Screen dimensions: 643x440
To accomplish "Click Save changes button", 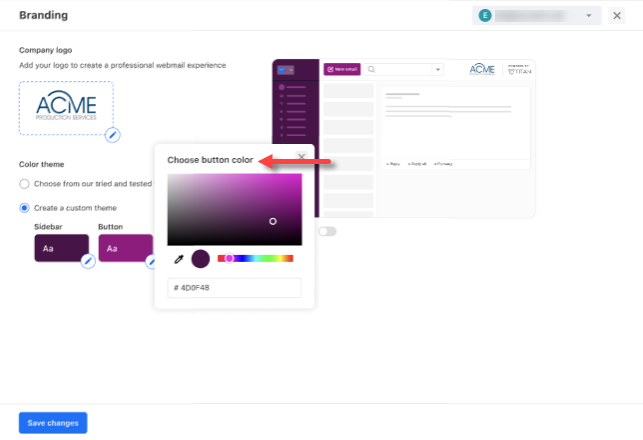I will coord(53,423).
